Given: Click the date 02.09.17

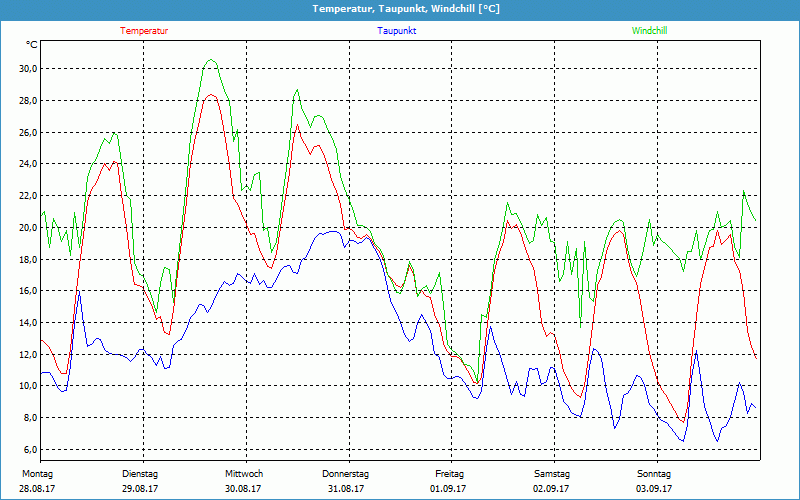Looking at the screenshot, I should coord(551,489).
